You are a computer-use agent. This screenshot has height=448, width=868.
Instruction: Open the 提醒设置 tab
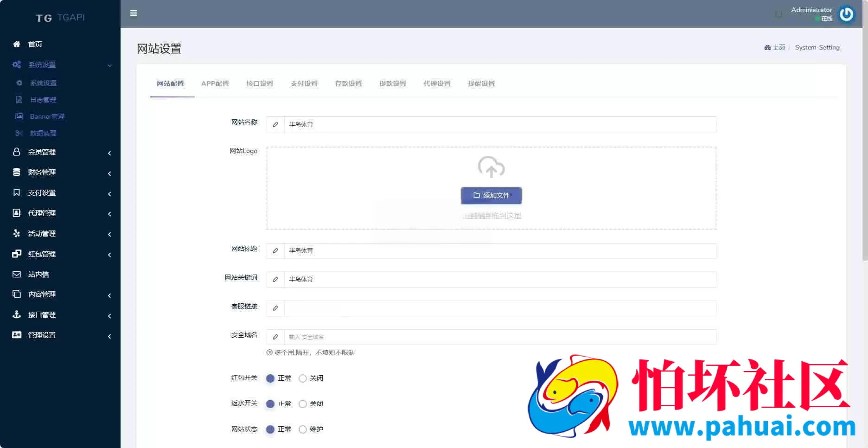(481, 83)
